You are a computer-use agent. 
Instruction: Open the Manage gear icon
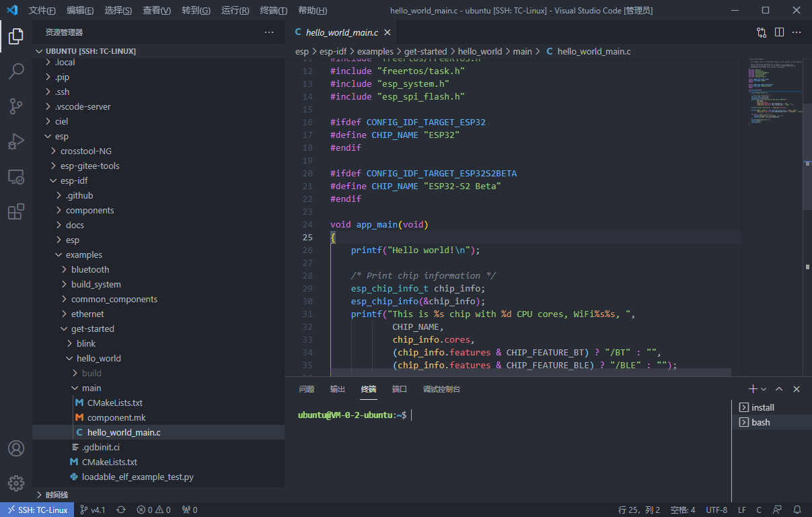16,483
